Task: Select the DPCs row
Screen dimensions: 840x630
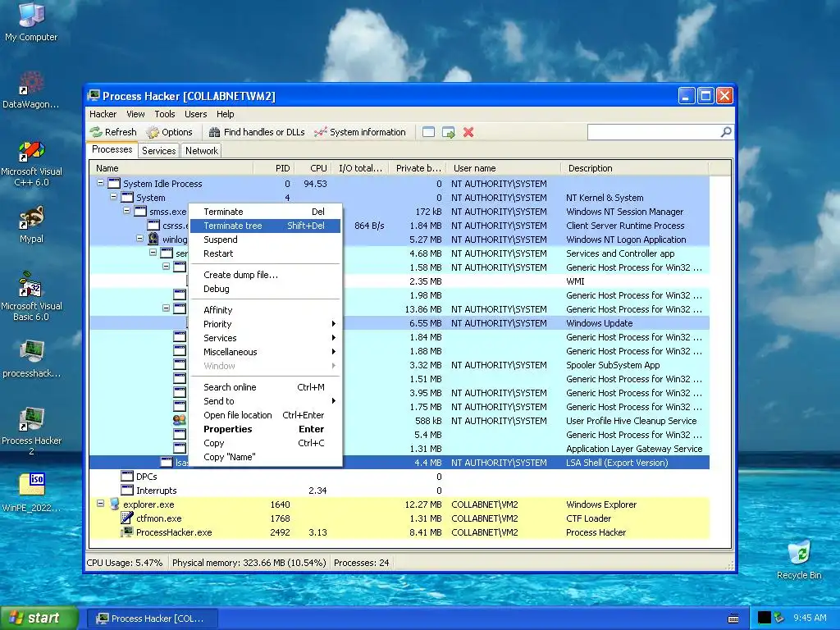Action: click(x=399, y=477)
